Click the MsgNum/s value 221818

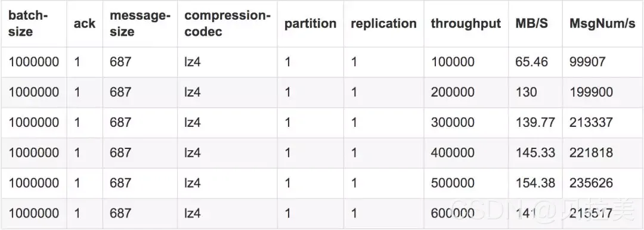point(591,153)
